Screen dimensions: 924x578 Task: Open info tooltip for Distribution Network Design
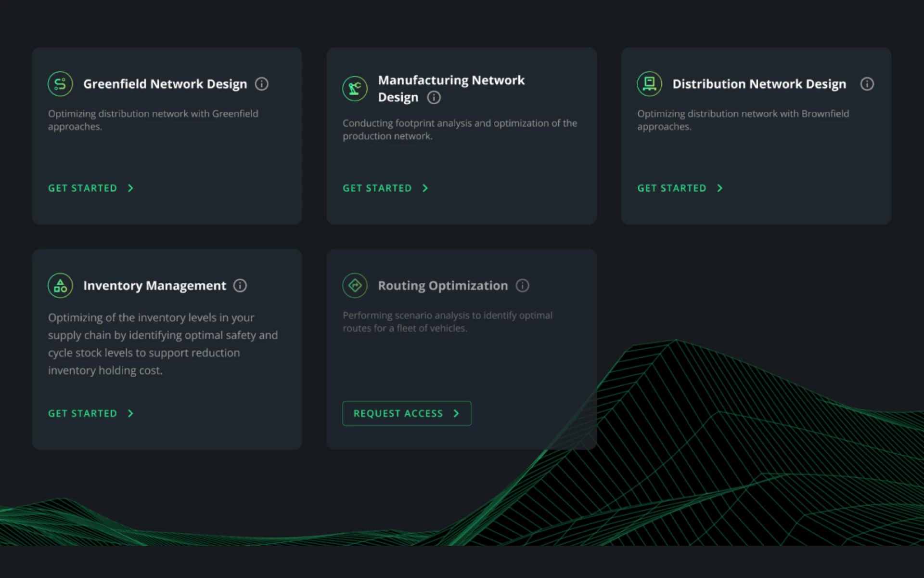coord(867,84)
